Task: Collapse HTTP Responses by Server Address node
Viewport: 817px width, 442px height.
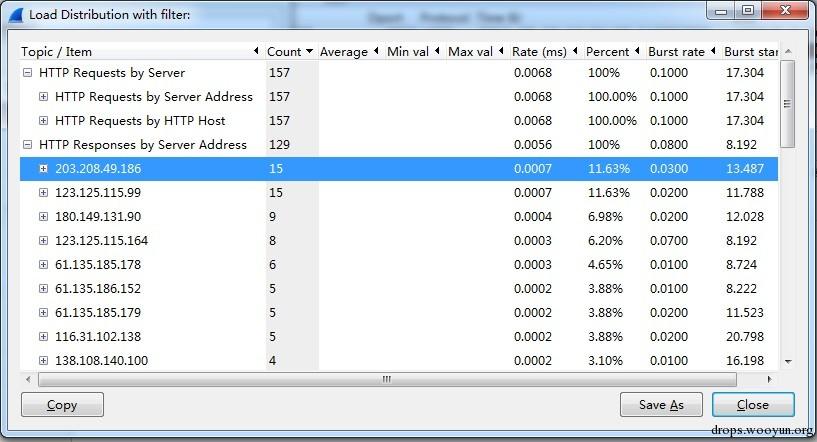Action: 28,144
